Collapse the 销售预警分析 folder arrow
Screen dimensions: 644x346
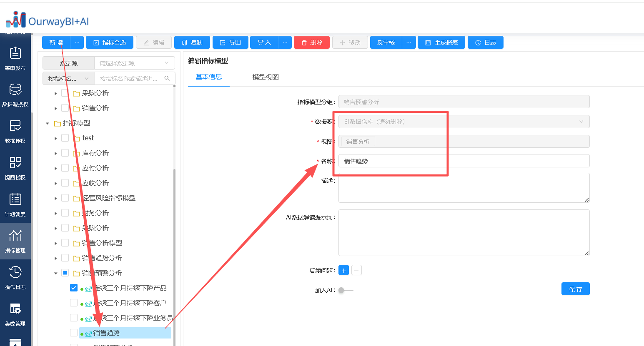(55, 273)
